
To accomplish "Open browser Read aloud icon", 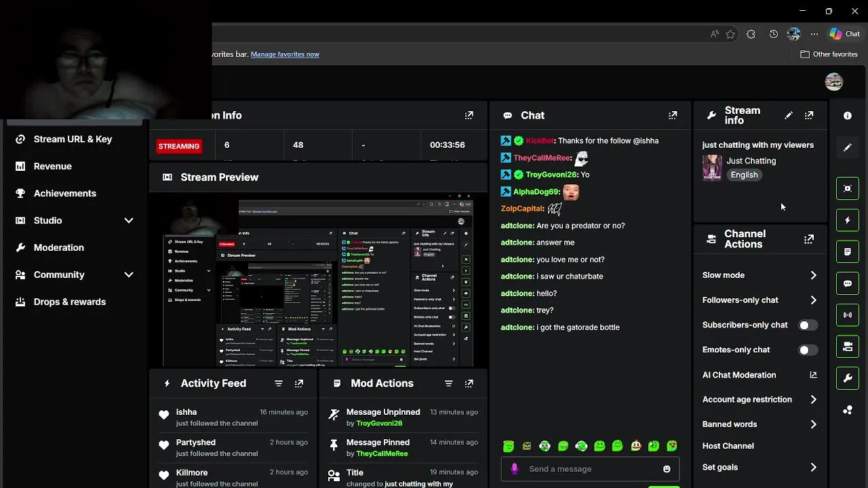I will tap(714, 34).
